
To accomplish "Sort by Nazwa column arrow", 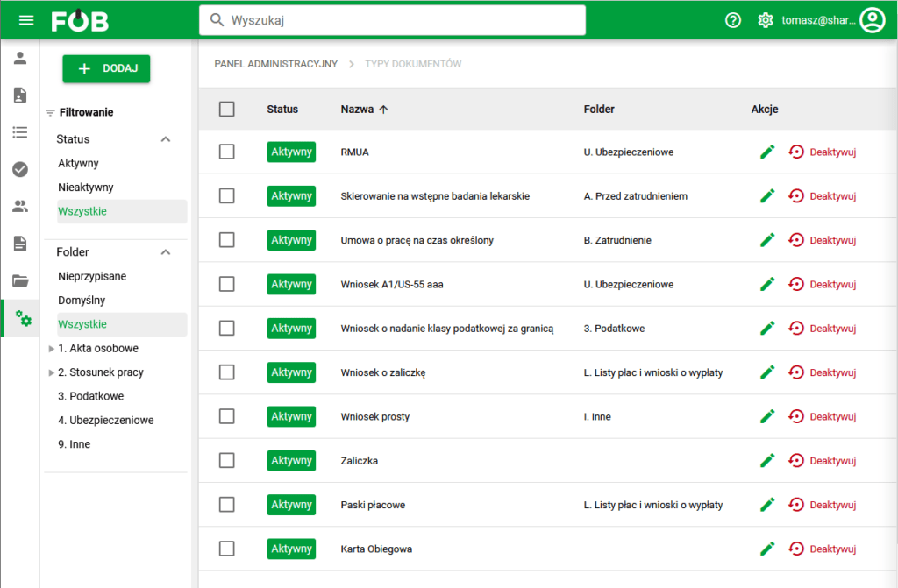I will pyautogui.click(x=384, y=109).
